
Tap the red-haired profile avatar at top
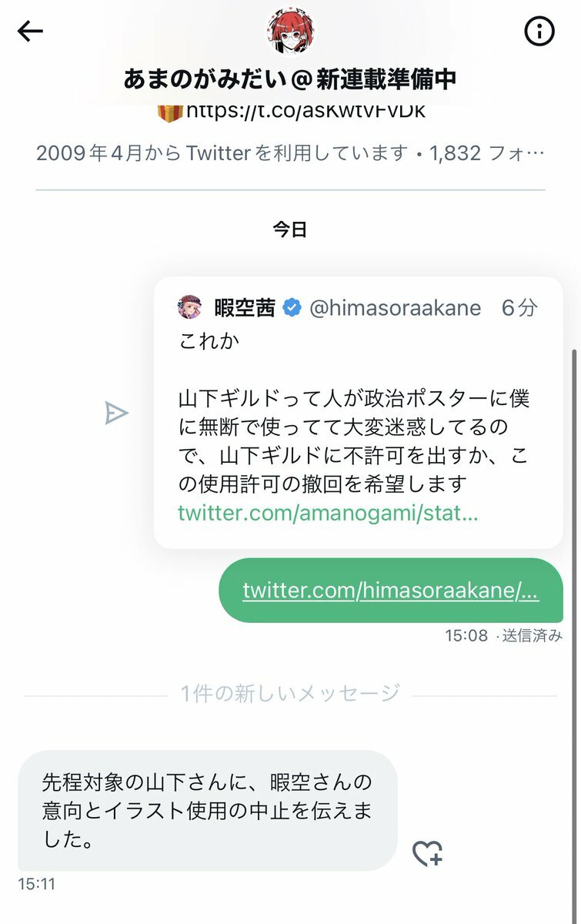pos(291,31)
